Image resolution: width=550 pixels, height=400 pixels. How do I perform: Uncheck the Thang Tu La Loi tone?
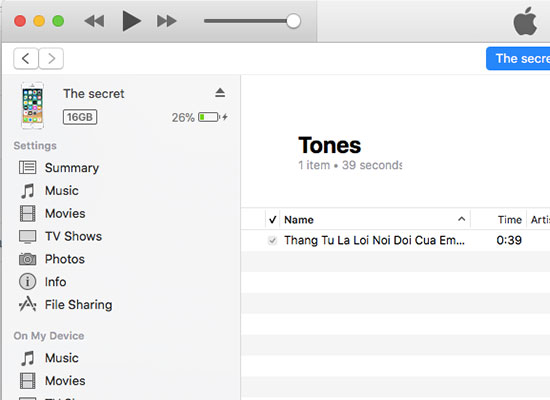coord(272,240)
